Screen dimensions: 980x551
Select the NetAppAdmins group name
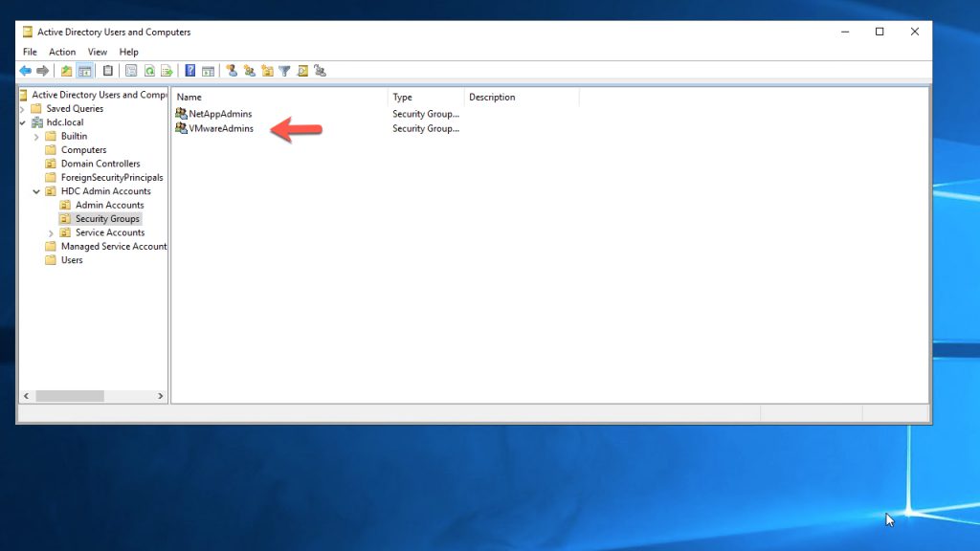point(220,114)
